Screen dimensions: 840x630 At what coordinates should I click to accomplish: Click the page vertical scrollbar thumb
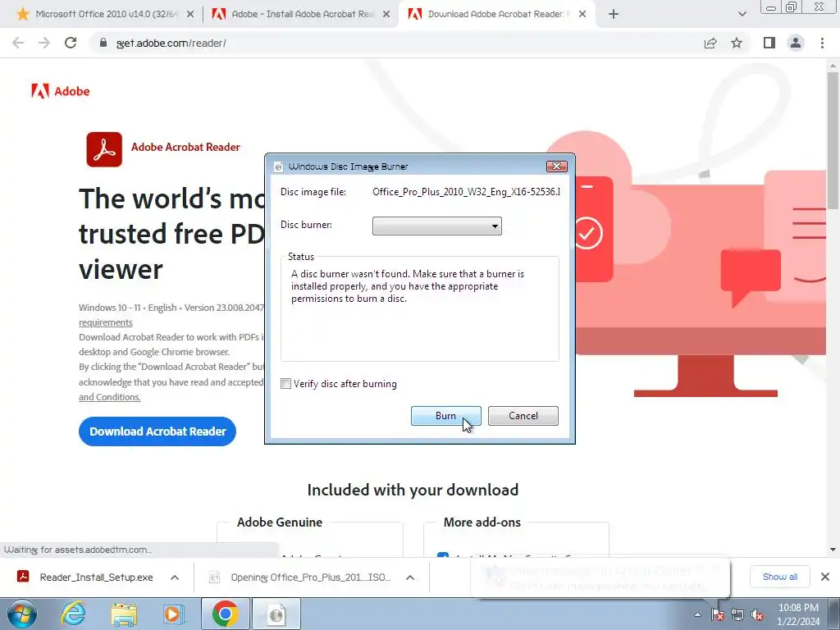pos(832,139)
